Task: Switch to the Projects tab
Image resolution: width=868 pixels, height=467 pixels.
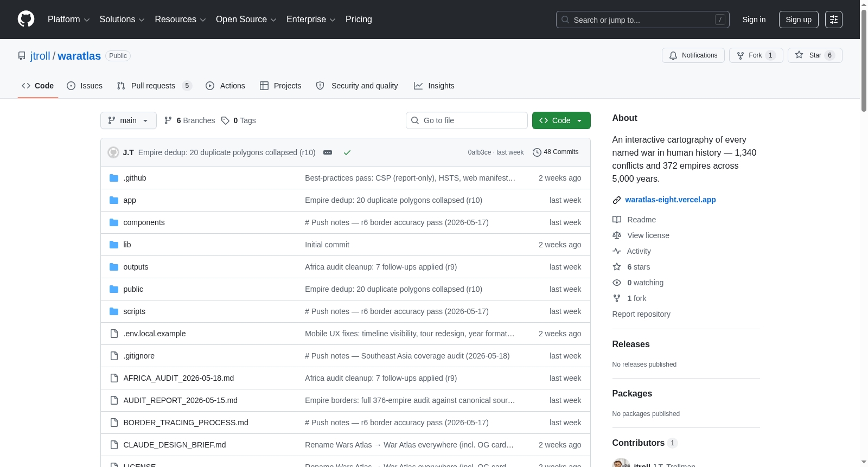Action: [280, 86]
